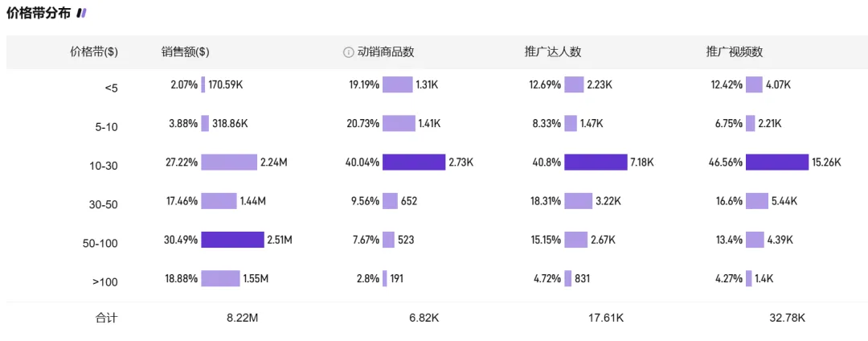
Task: Click the light purple 2.24M sales bar
Action: (x=228, y=162)
